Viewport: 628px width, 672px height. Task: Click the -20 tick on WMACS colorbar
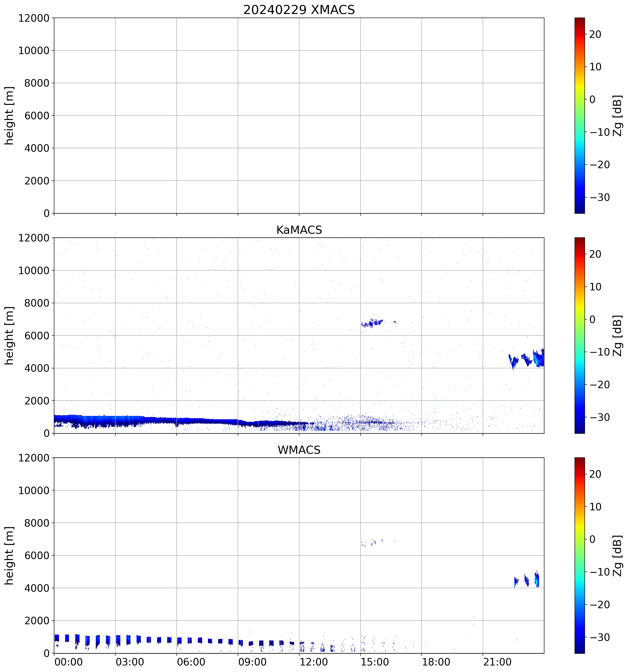coord(600,605)
